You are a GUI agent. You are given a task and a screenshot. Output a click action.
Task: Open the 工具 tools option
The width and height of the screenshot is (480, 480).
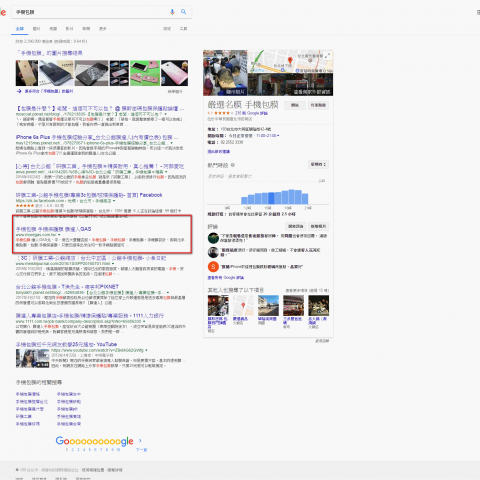pyautogui.click(x=183, y=29)
